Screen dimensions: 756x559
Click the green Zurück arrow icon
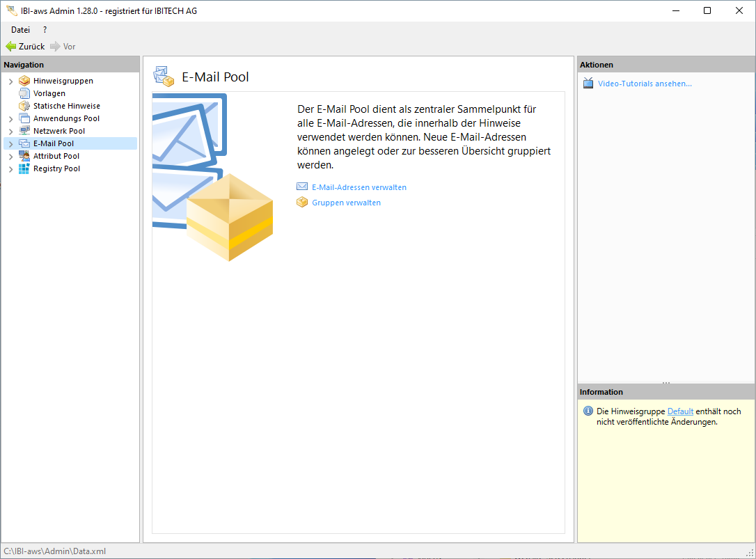tap(10, 47)
